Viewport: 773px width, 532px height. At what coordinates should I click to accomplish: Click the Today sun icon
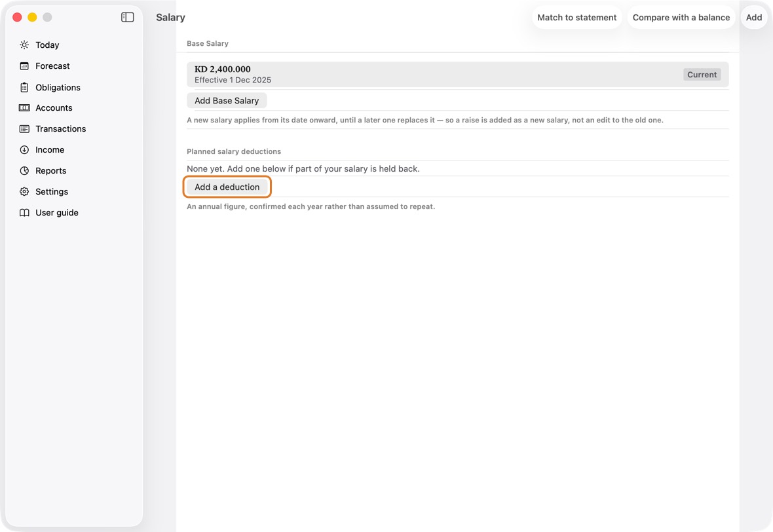coord(24,45)
